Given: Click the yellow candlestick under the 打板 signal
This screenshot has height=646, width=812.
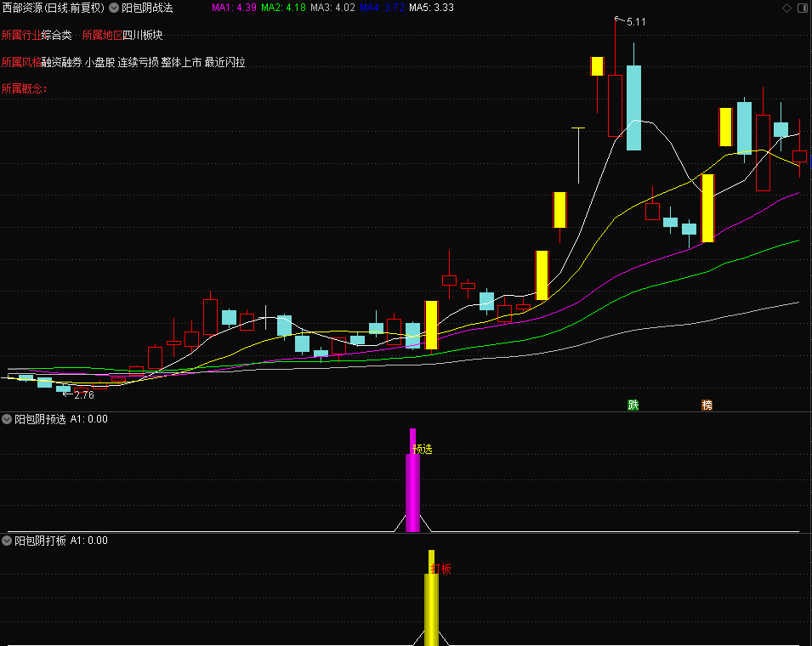Looking at the screenshot, I should tap(431, 325).
